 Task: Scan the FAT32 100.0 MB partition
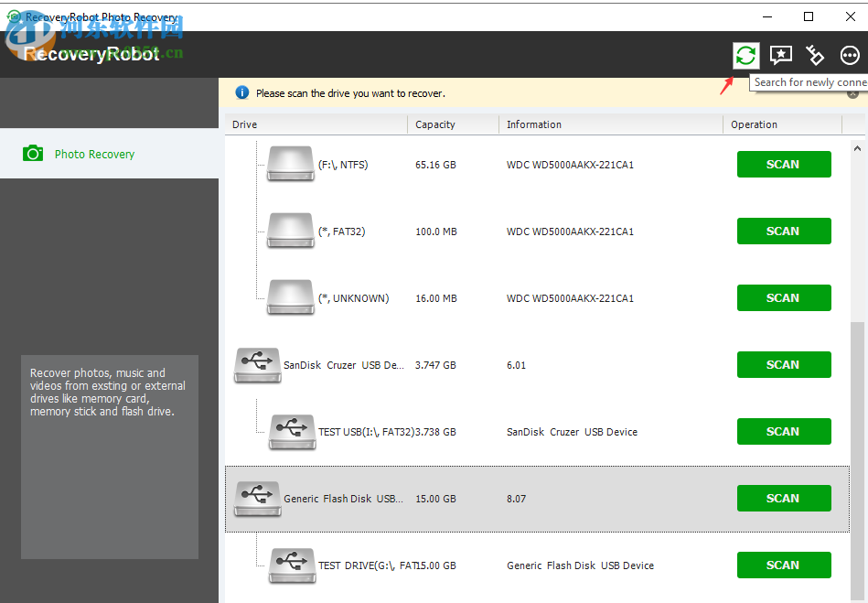pos(784,231)
